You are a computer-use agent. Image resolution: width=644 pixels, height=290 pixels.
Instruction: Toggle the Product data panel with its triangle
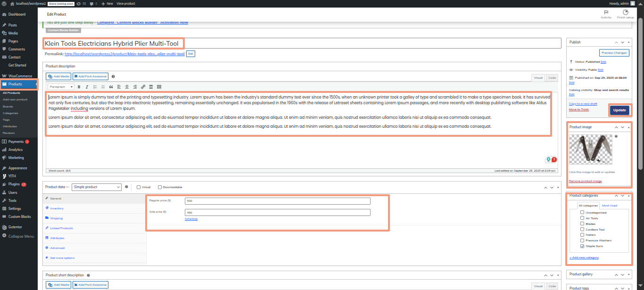click(x=558, y=187)
